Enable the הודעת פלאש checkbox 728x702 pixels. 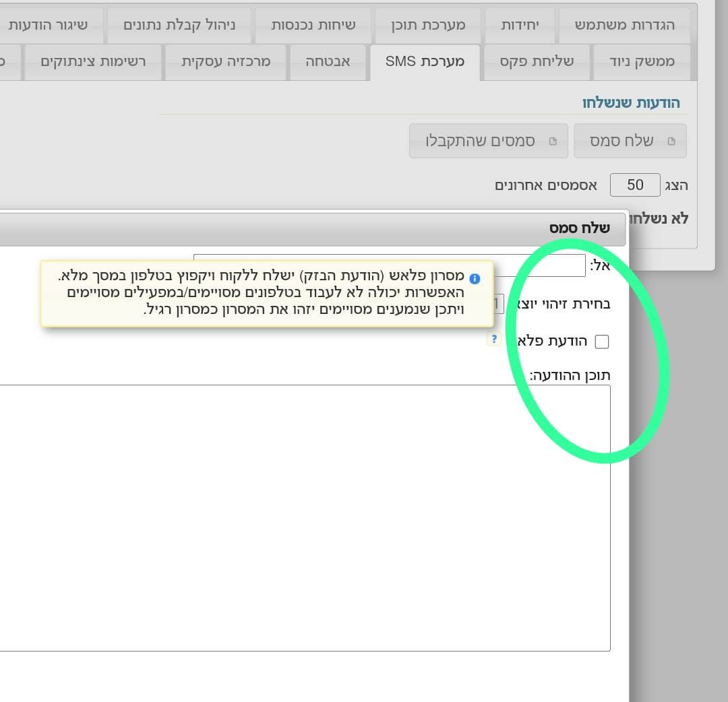(x=602, y=342)
